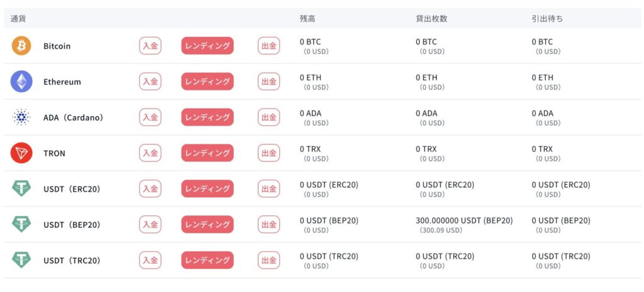Click the 残高 balance column header
The image size is (644, 292).
[x=308, y=19]
